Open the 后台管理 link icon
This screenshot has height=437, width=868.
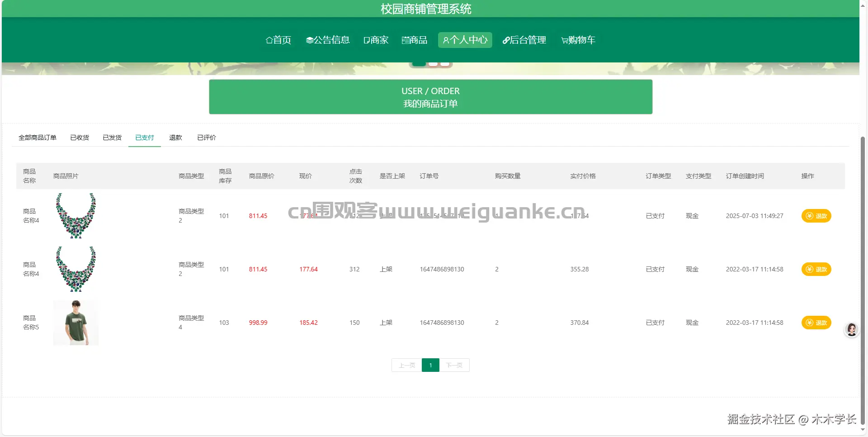(x=505, y=40)
